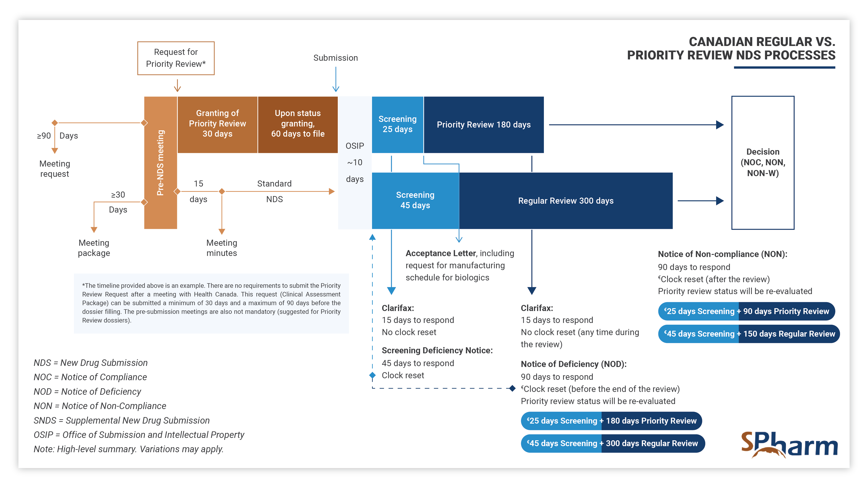Click the '≥30 Days' label
Image resolution: width=868 pixels, height=488 pixels.
tap(118, 202)
